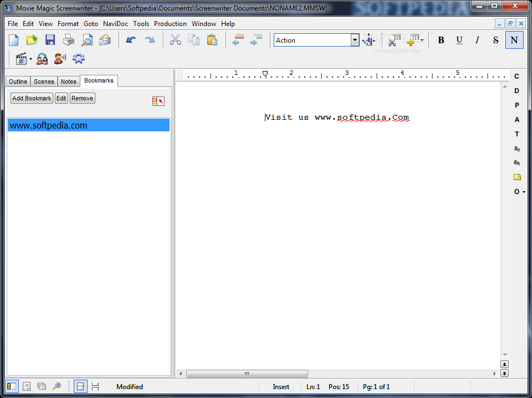This screenshot has width=532, height=398.
Task: Toggle Insert mode in the status bar
Action: (x=281, y=387)
